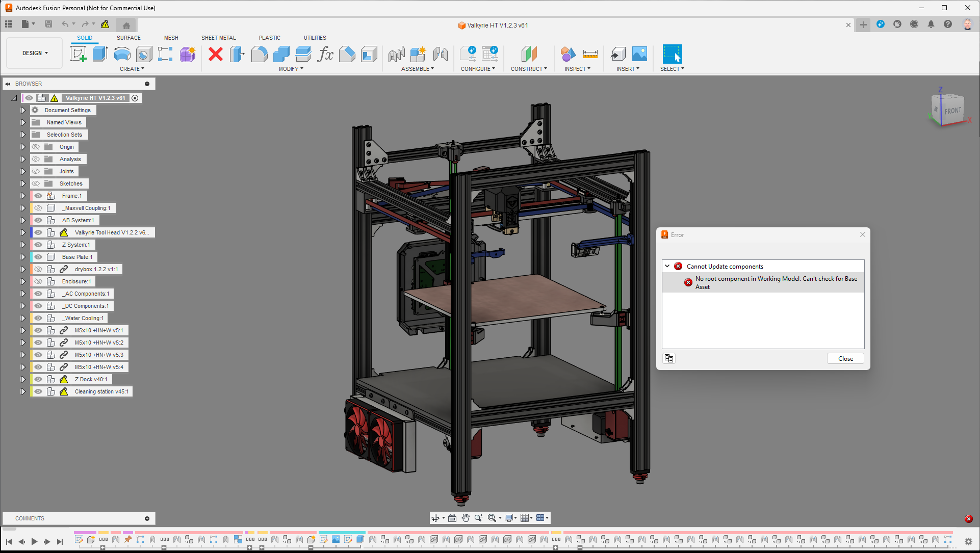
Task: Switch to the SURFACE tab
Action: click(128, 38)
